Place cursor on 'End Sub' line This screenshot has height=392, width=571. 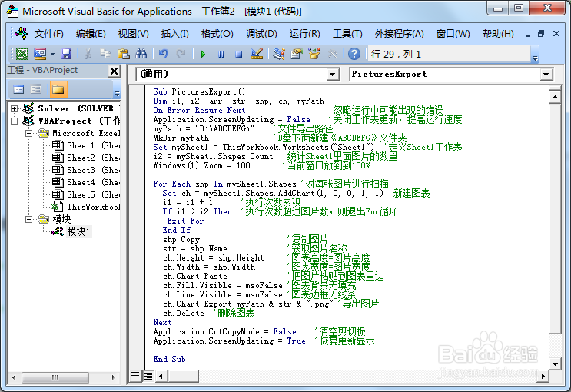pyautogui.click(x=169, y=359)
